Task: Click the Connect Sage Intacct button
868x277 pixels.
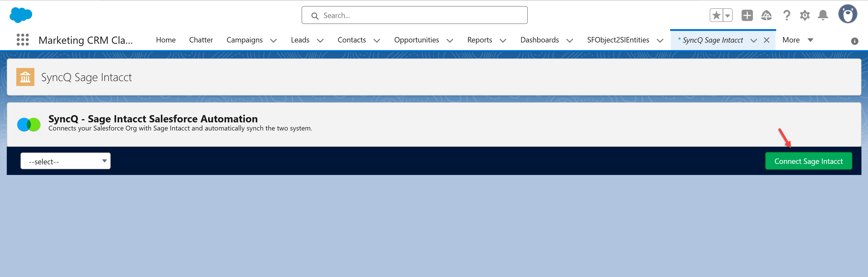Action: pos(808,161)
